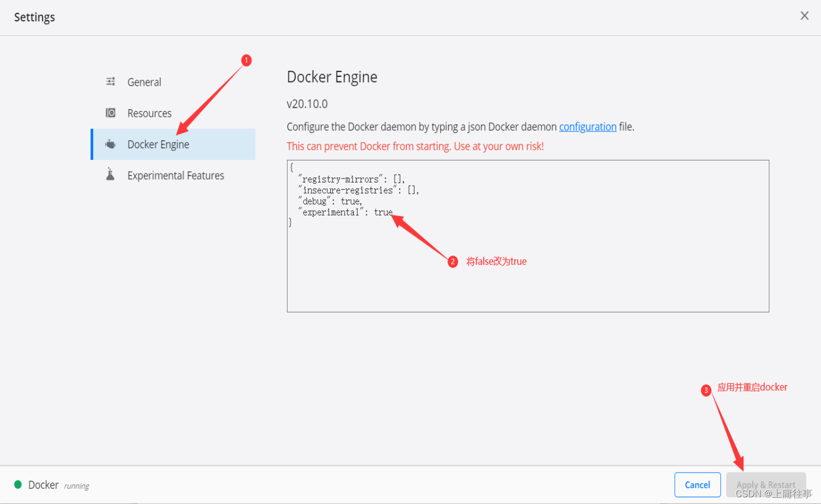Click the red risk warning text
Viewport: 821px width, 504px height.
415,146
